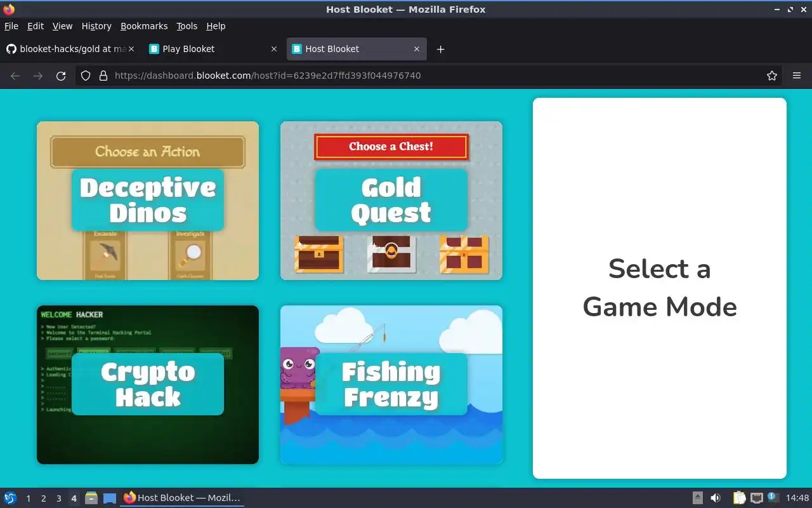Switch to workspace 1

pos(28,498)
